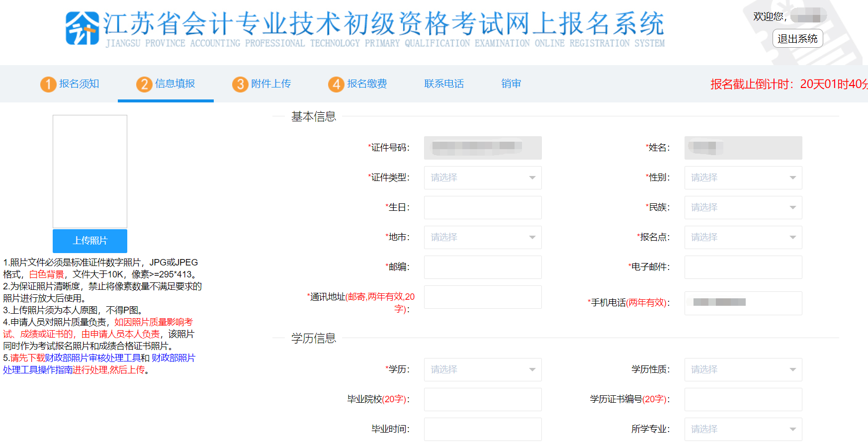Click the step 4 number badge
The height and width of the screenshot is (443, 868).
coord(336,84)
